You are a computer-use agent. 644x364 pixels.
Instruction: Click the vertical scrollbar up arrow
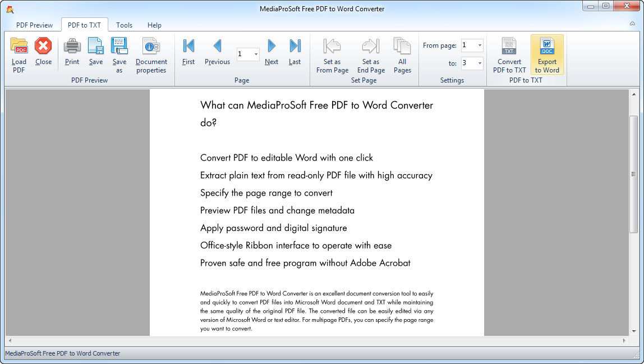tap(634, 94)
